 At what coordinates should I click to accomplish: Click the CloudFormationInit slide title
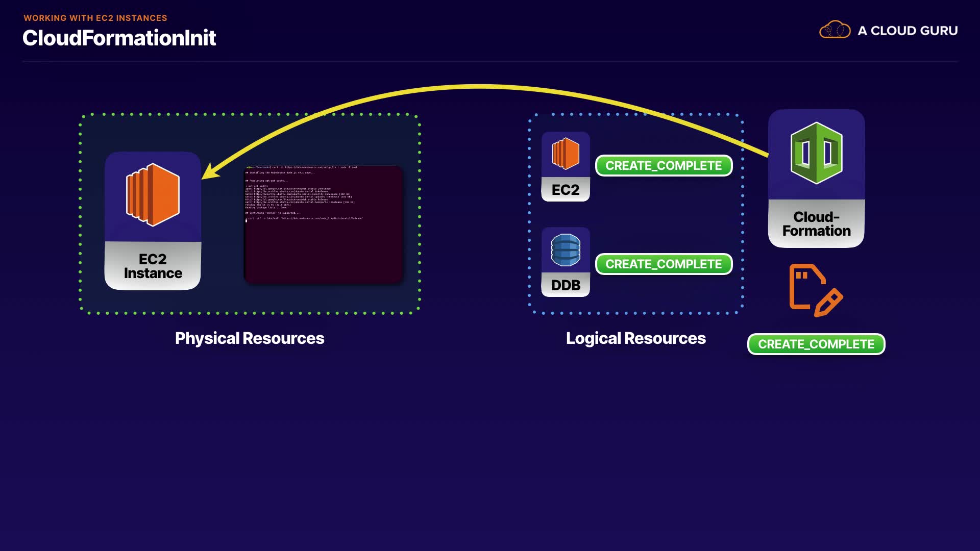click(x=119, y=38)
